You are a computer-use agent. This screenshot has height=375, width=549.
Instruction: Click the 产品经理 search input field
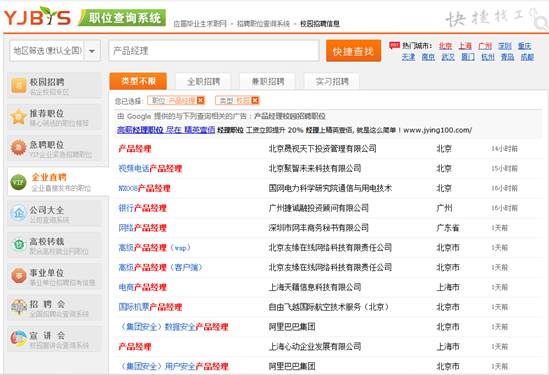pos(214,51)
